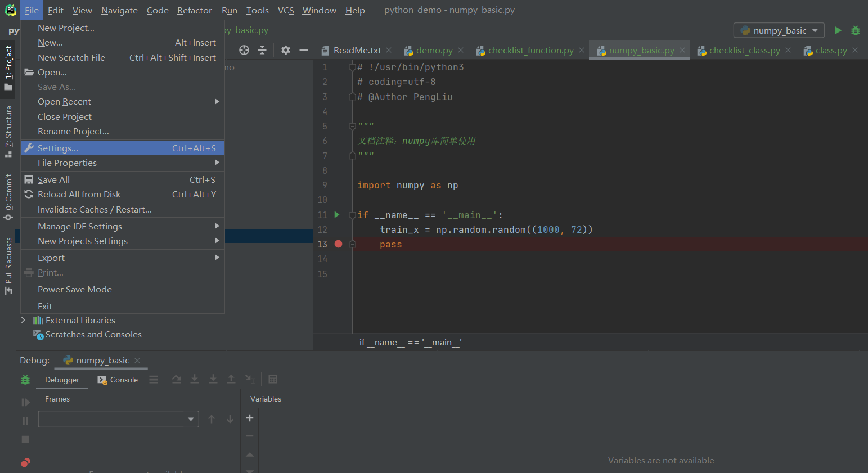Open Pull Requests sidebar tab
868x473 pixels.
tap(8, 265)
